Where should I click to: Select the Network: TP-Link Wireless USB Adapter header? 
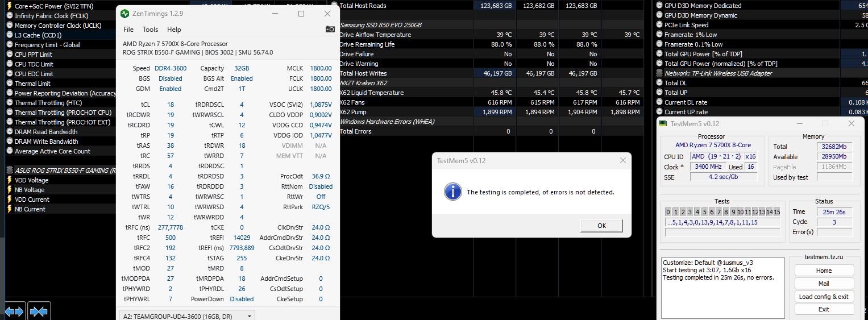coord(718,73)
